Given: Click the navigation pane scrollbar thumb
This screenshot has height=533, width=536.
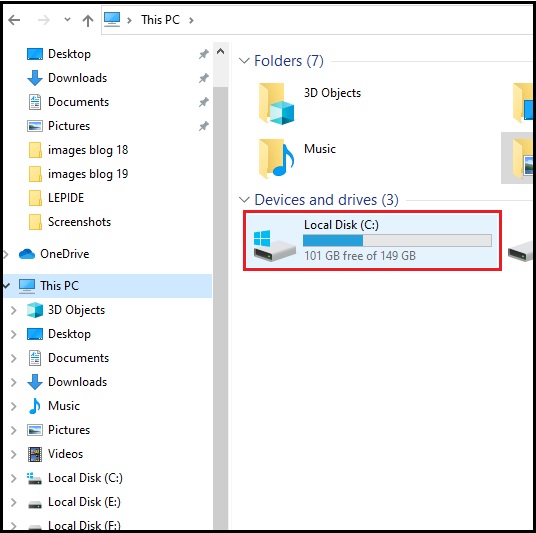Looking at the screenshot, I should 220,308.
